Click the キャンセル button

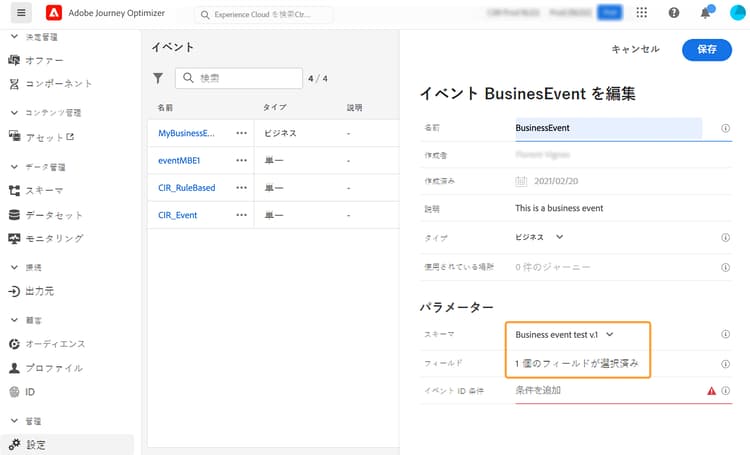click(x=635, y=49)
